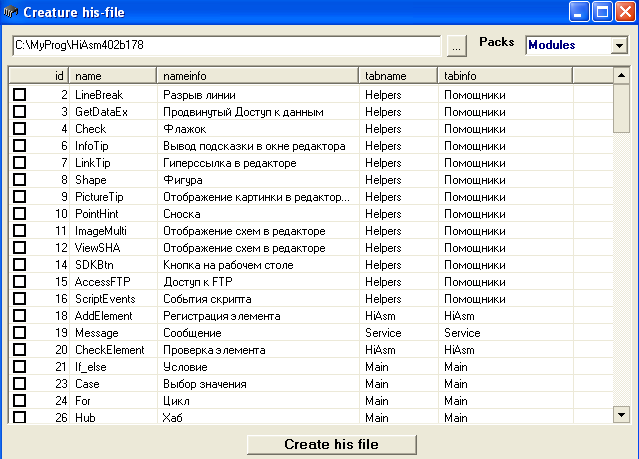Toggle the checkbox beside the Hub entry
The width and height of the screenshot is (639, 459).
click(x=19, y=418)
